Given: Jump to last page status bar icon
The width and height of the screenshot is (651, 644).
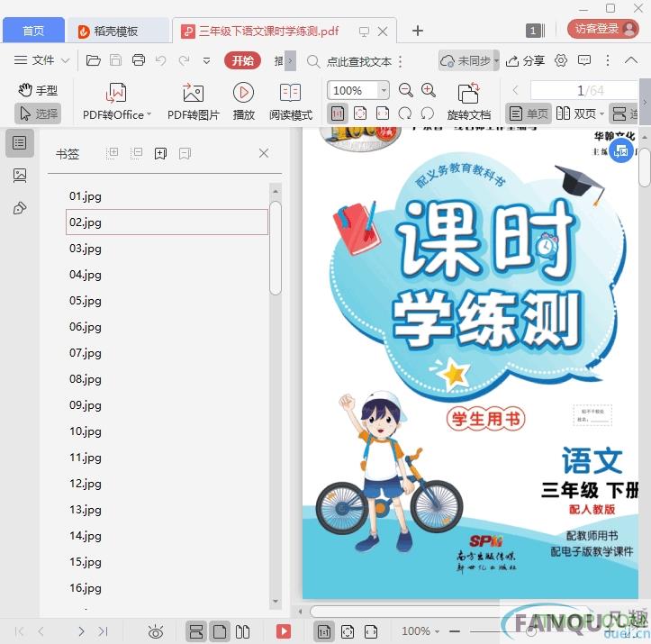Looking at the screenshot, I should click(x=103, y=631).
